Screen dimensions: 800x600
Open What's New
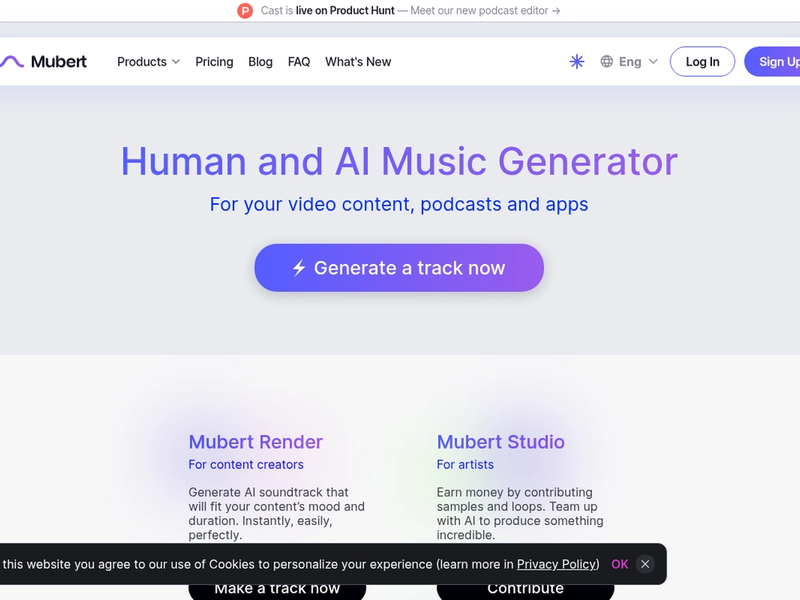tap(358, 62)
